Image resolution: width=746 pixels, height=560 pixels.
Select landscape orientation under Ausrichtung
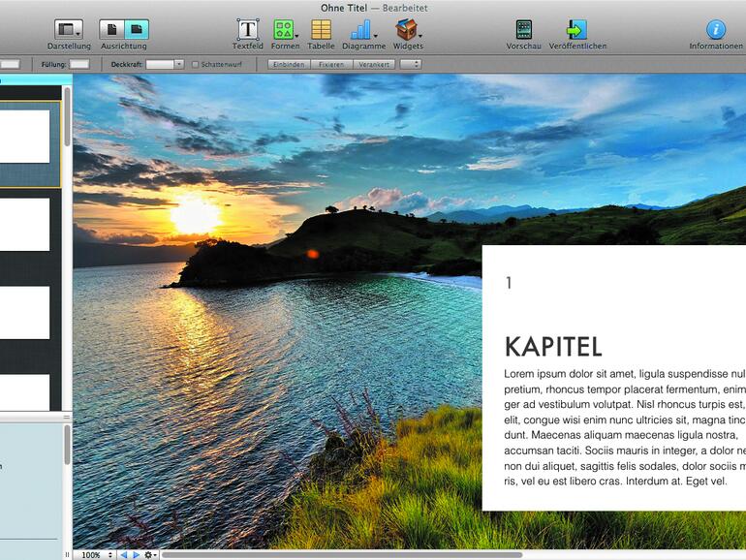(137, 29)
